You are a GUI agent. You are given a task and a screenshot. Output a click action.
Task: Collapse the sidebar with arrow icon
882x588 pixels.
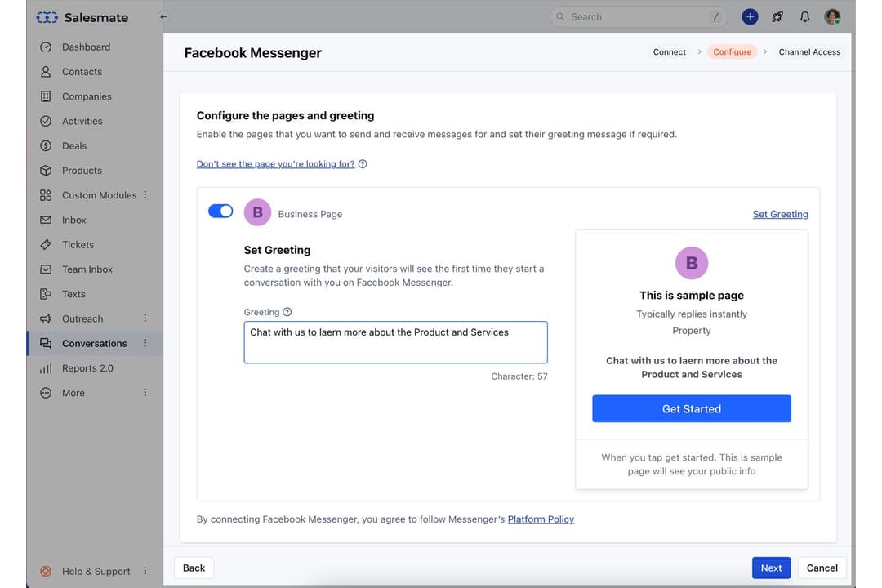163,17
